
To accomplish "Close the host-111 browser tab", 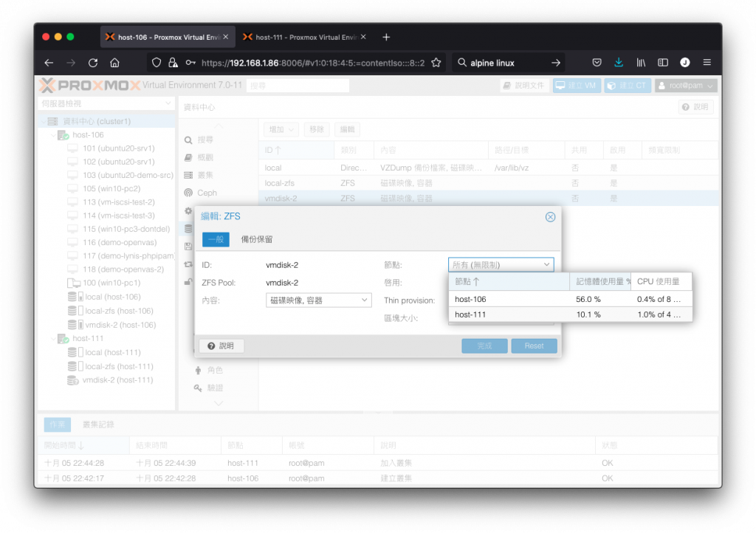I will (x=363, y=37).
